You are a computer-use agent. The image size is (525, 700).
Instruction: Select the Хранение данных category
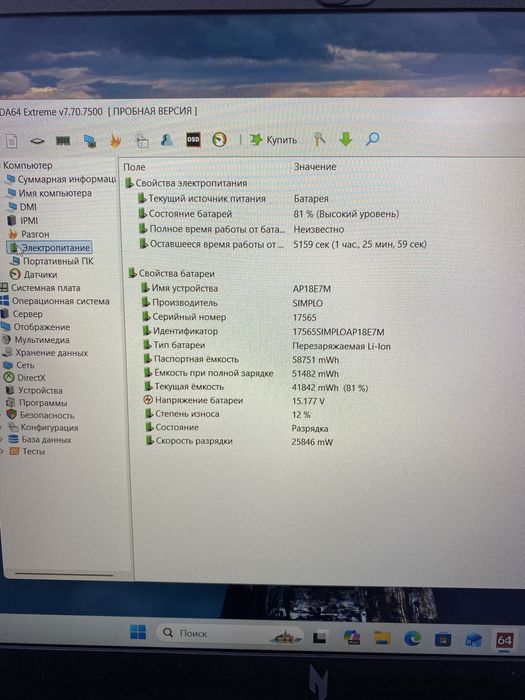coord(45,353)
